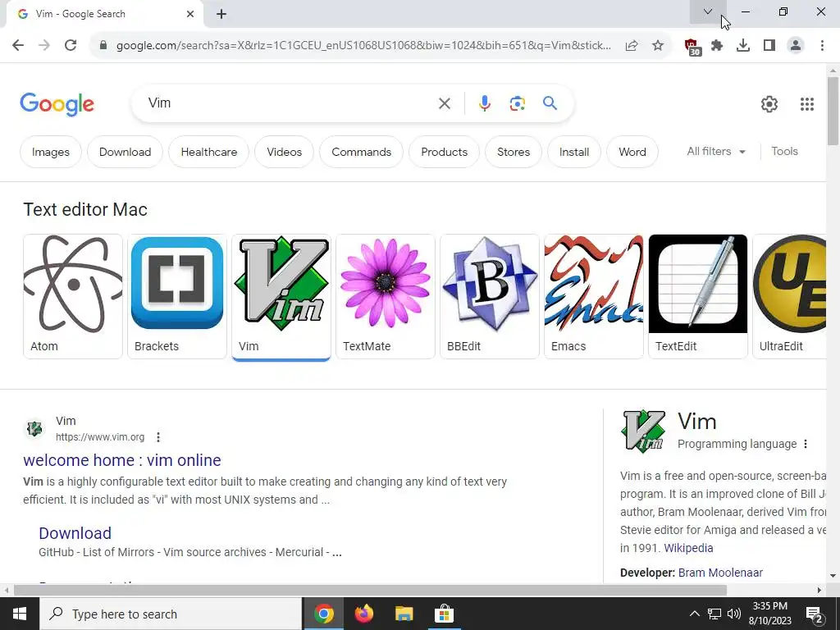
Task: Open the Windows Start menu
Action: [20, 614]
